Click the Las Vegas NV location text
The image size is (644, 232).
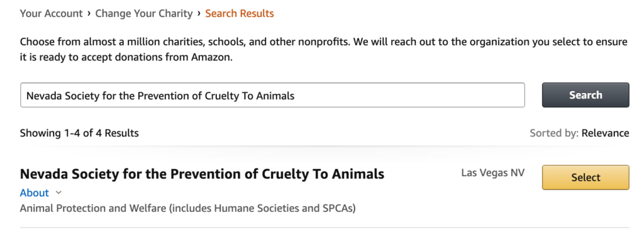coord(493,172)
